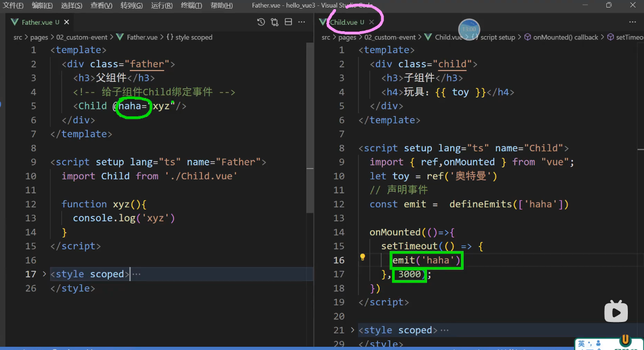Screen dimensions: 644x350
Task: Click "import Child from './Child.vue'" line
Action: coord(150,176)
